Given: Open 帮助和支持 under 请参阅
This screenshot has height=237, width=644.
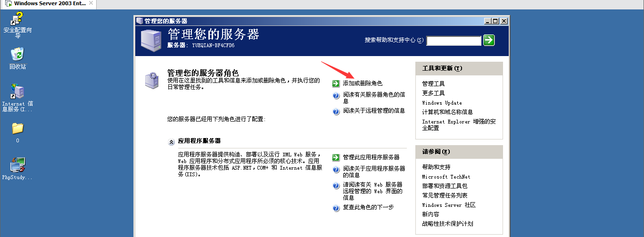Looking at the screenshot, I should point(436,167).
